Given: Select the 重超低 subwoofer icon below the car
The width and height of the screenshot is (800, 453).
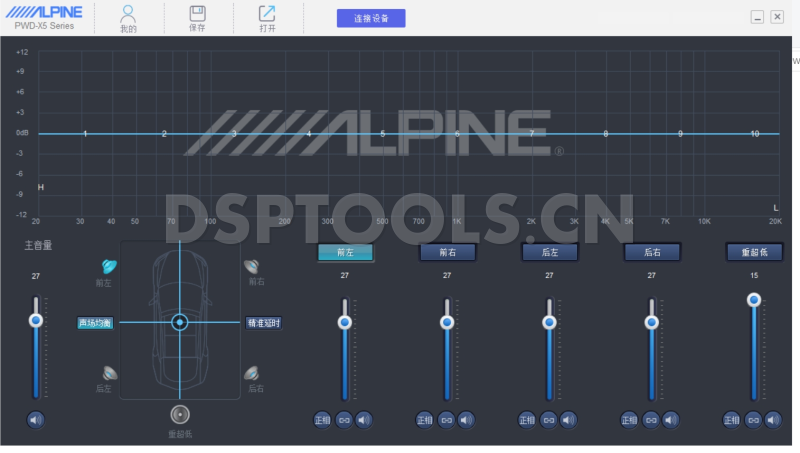Looking at the screenshot, I should 180,414.
